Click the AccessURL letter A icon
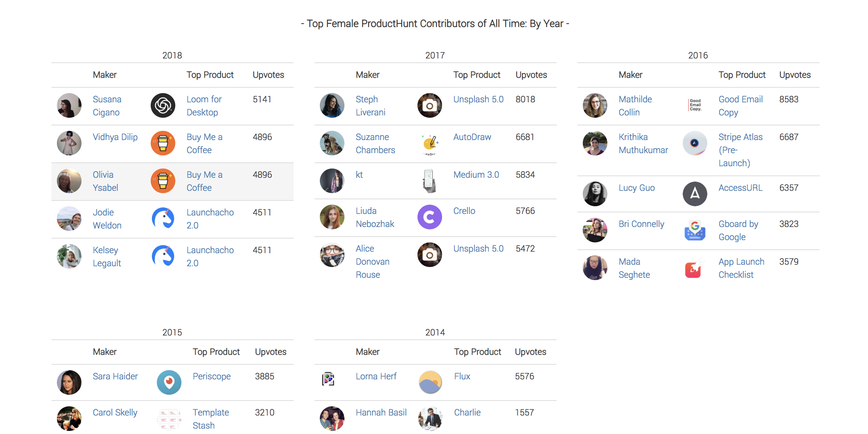Viewport: 868px width, 434px height. point(695,194)
